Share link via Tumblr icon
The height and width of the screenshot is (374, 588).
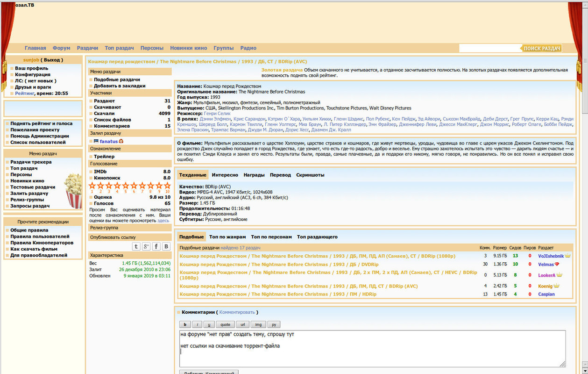click(136, 246)
